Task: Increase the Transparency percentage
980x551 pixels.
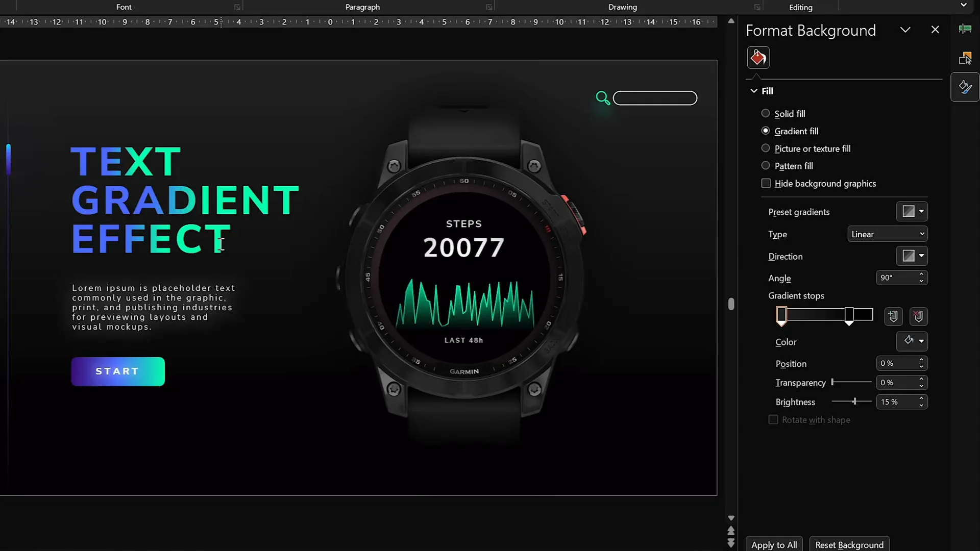Action: 921,379
